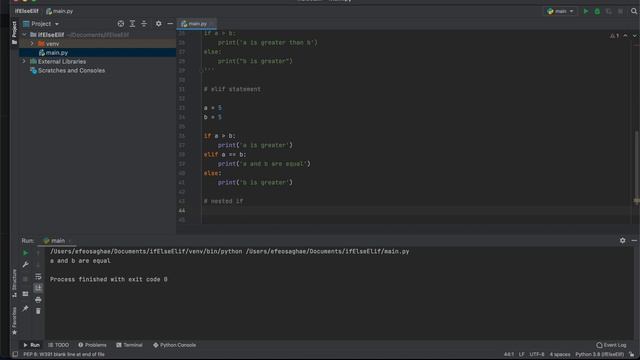Click the ifElseElif breadcrumb in navigation bar

[27, 11]
